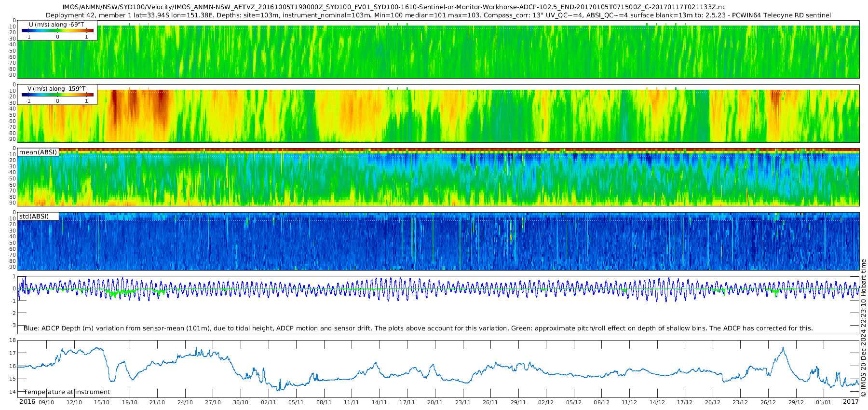Select the mean(ABSI) panel label

click(x=38, y=152)
